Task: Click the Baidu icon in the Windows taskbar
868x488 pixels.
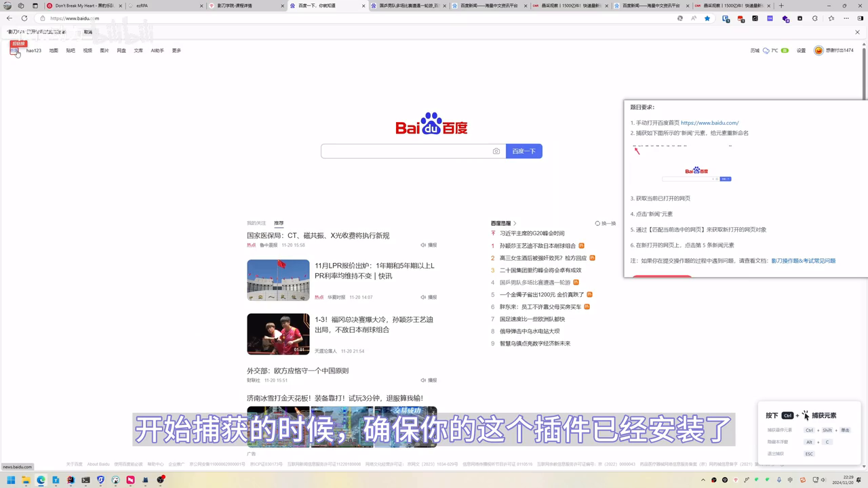Action: [x=100, y=481]
